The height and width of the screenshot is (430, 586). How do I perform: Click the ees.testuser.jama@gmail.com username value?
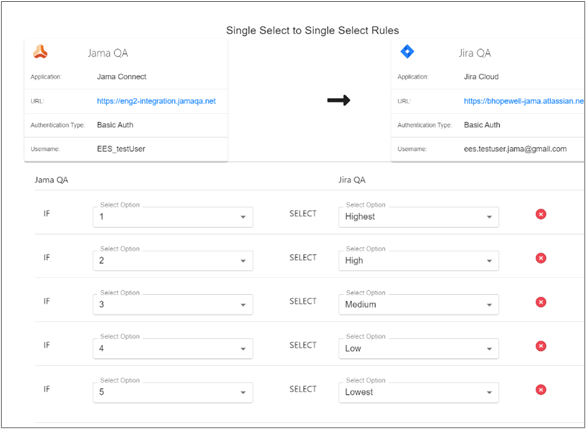coord(515,149)
